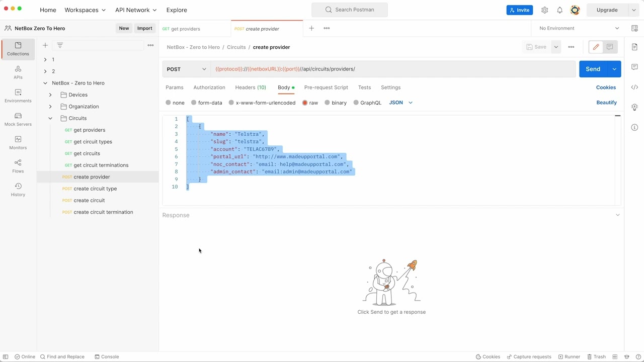Open the Cookies link under Send

[606, 87]
